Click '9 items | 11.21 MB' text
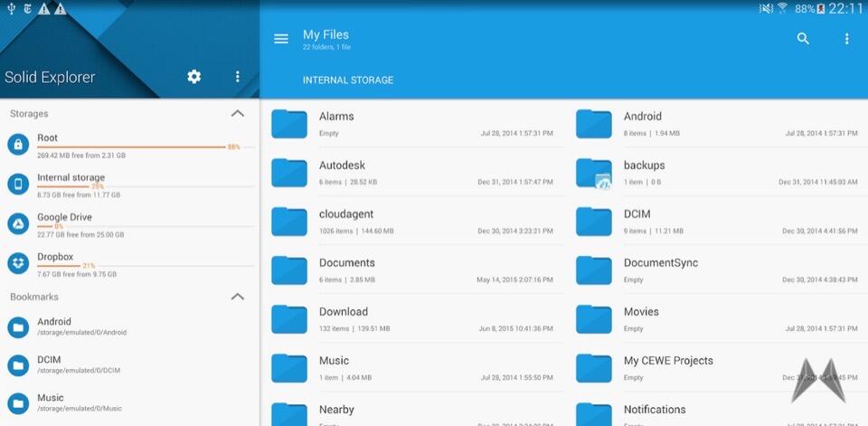 [x=653, y=231]
